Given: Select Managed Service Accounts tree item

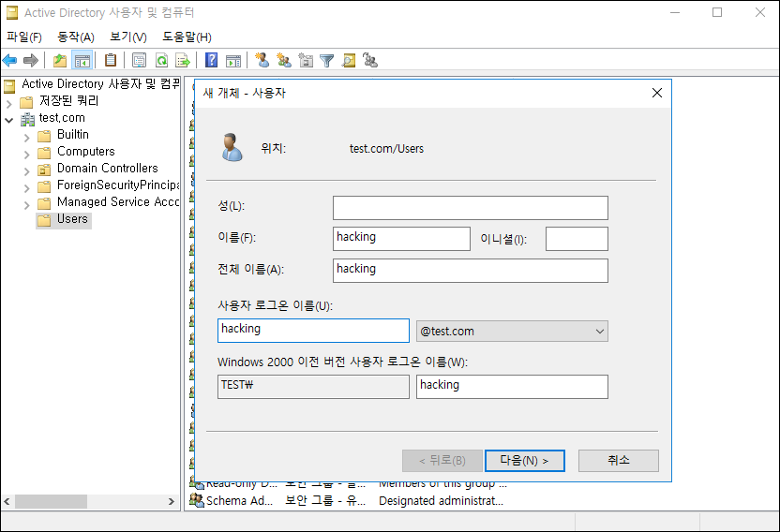Looking at the screenshot, I should pos(118,202).
